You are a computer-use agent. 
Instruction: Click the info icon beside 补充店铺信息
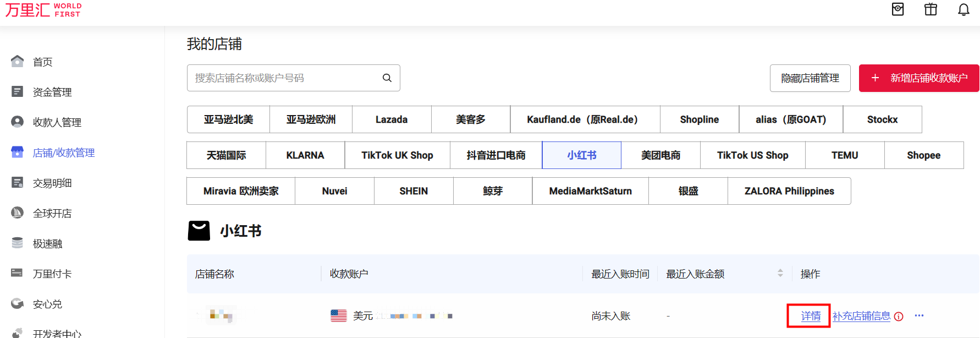899,317
